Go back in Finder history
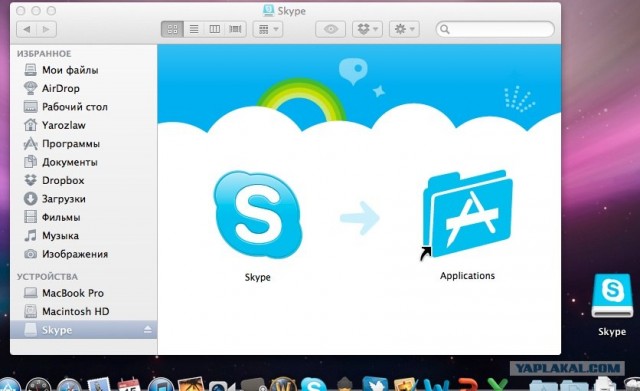The image size is (640, 391). click(x=27, y=29)
